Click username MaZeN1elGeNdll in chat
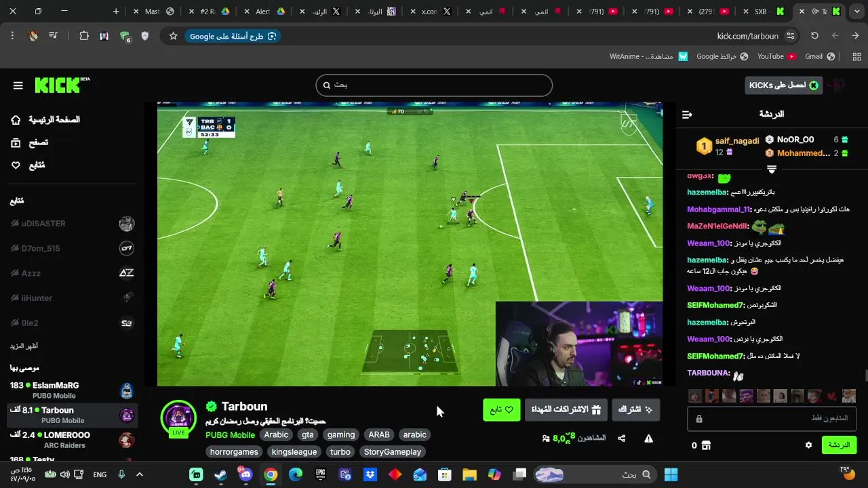 tap(717, 226)
